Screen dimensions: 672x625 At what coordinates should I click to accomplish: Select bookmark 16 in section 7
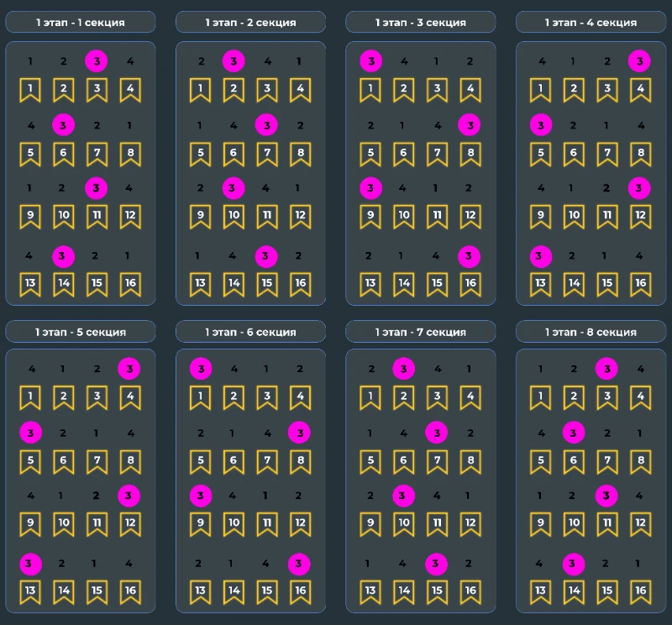click(x=470, y=592)
